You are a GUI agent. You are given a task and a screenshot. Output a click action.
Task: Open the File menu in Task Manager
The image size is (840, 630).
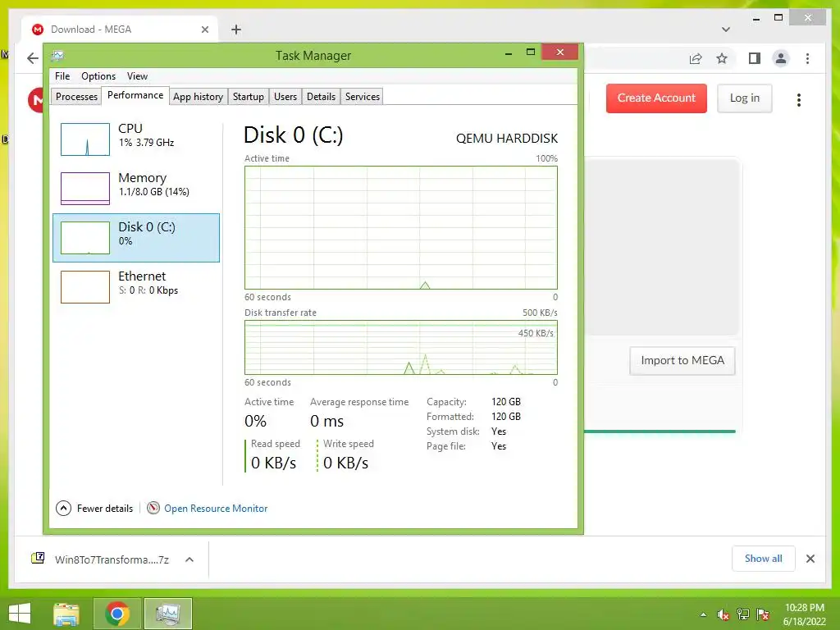pyautogui.click(x=62, y=76)
